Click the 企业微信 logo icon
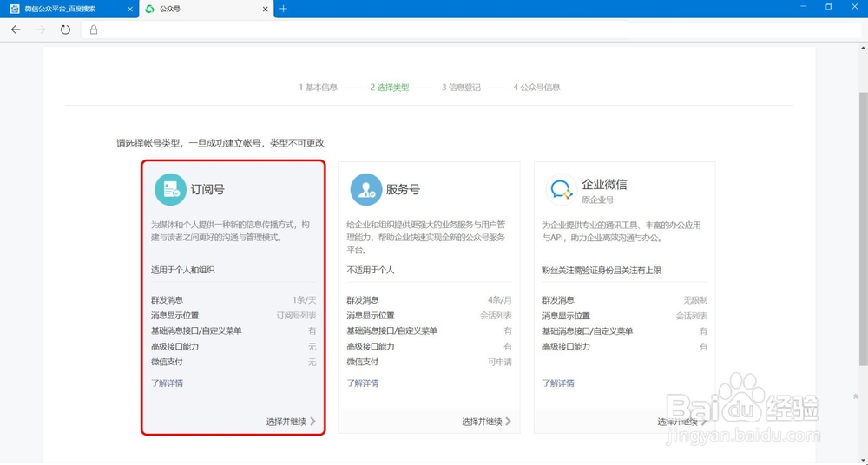This screenshot has height=465, width=868. tap(562, 189)
